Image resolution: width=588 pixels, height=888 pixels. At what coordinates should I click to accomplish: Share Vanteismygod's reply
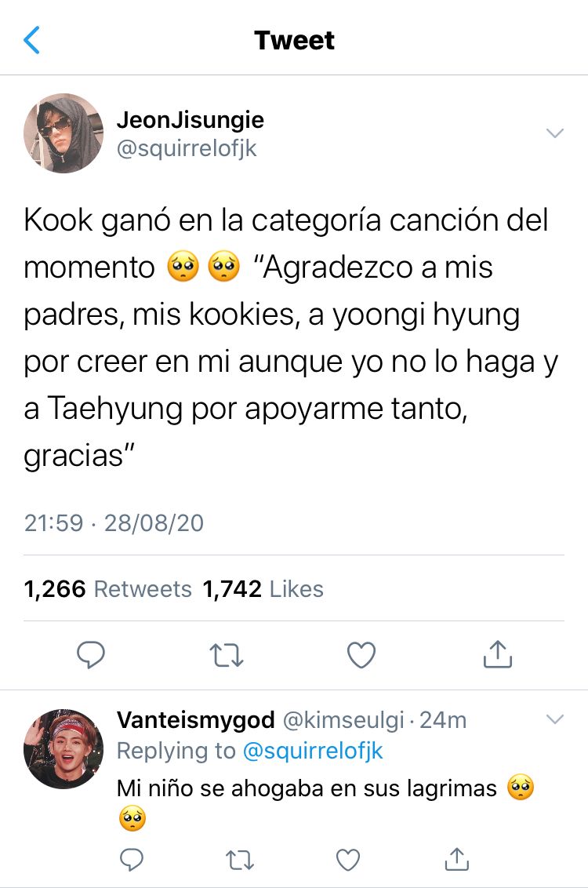click(457, 858)
